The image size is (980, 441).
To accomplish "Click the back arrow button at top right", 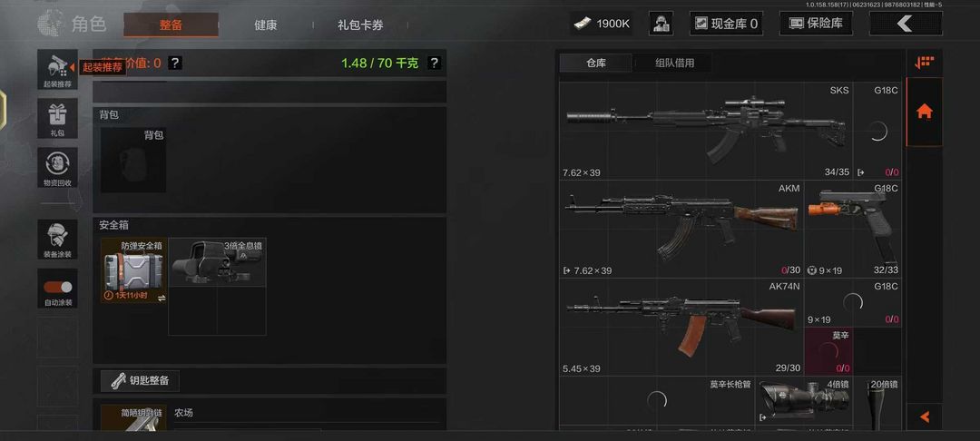I will [906, 24].
